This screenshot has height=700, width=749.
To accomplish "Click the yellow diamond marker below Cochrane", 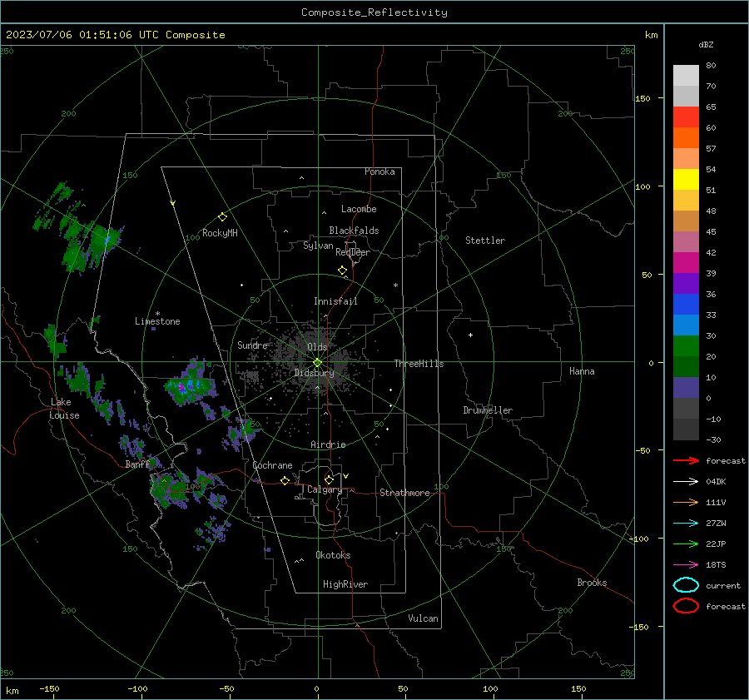I will coord(285,480).
